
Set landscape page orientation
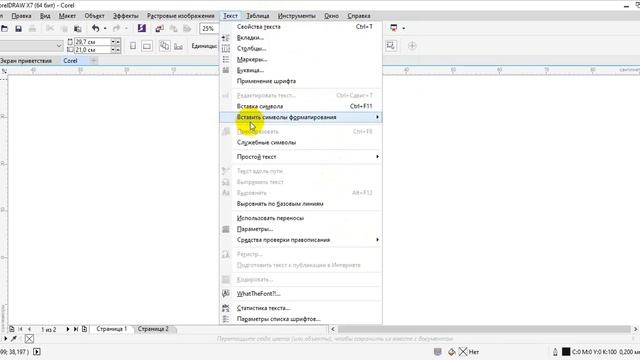147,46
